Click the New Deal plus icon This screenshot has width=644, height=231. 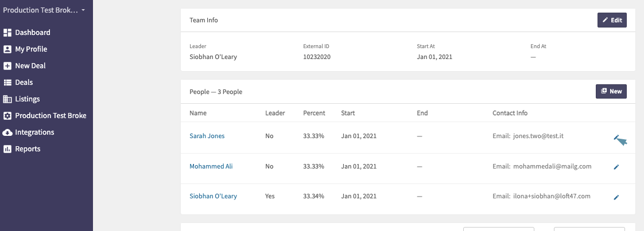7,66
